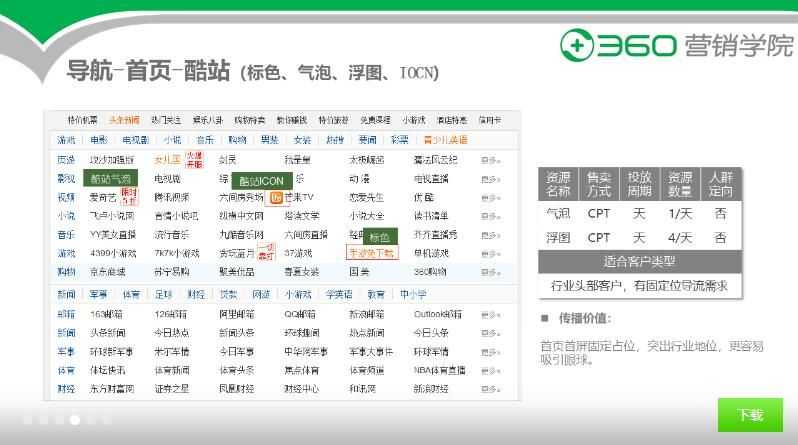Click the green 下载 download button
The image size is (798, 445).
coord(750,415)
